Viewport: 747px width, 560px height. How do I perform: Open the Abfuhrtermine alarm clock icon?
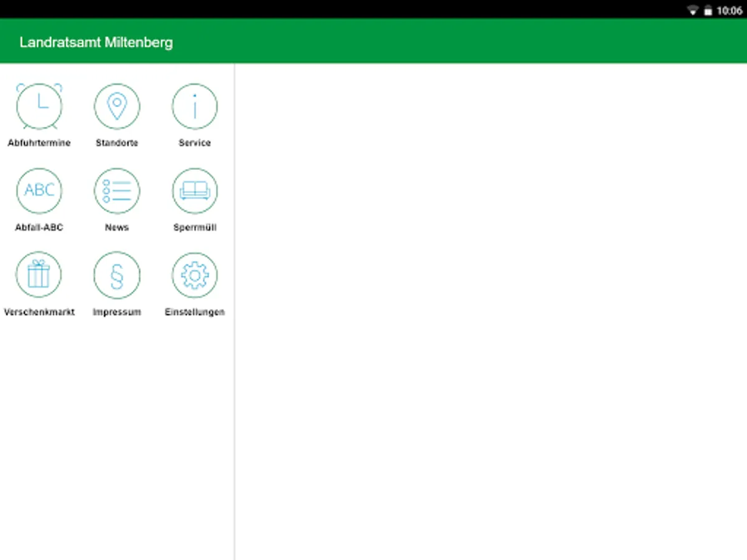39,106
